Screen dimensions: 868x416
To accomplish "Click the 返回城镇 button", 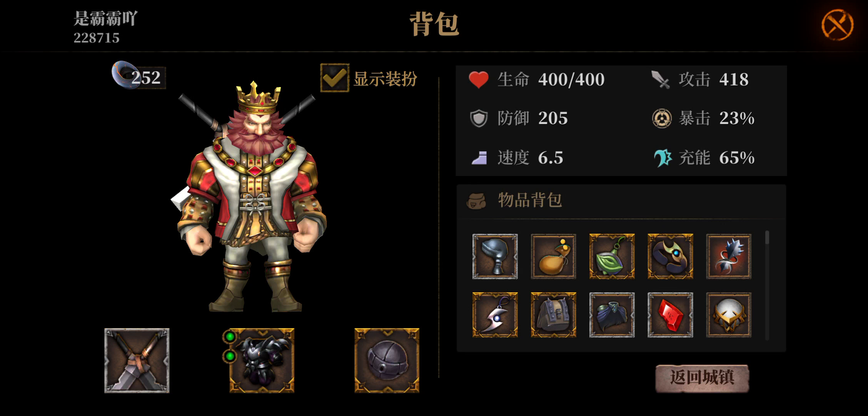I will (x=702, y=378).
